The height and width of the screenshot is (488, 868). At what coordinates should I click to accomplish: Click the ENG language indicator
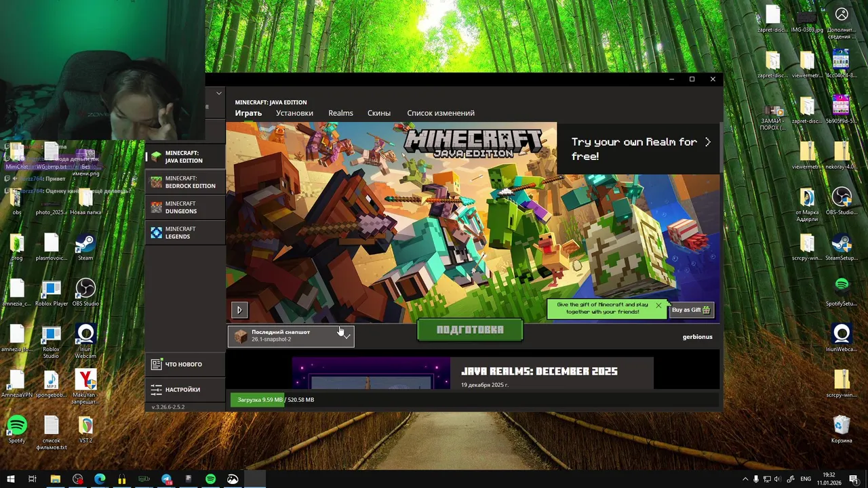click(x=806, y=479)
